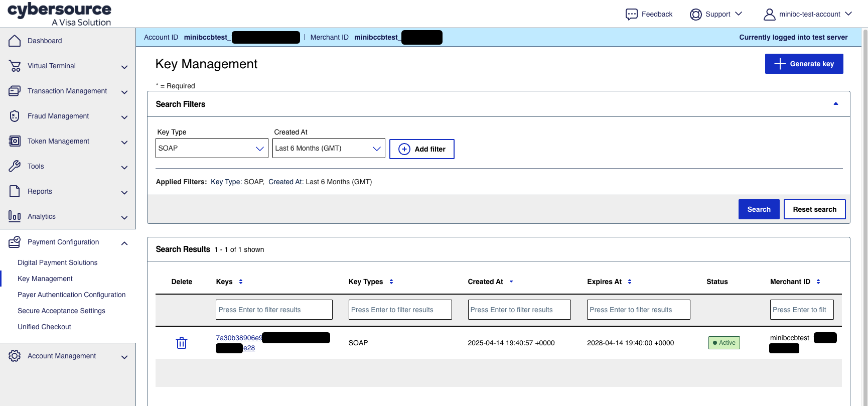The width and height of the screenshot is (868, 406).
Task: Open Secure Acceptance Settings
Action: [61, 311]
